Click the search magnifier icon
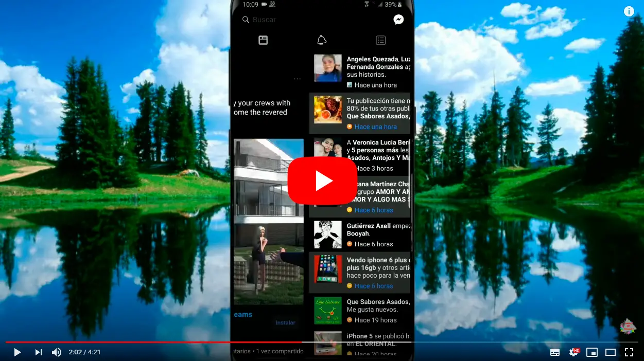 click(246, 20)
